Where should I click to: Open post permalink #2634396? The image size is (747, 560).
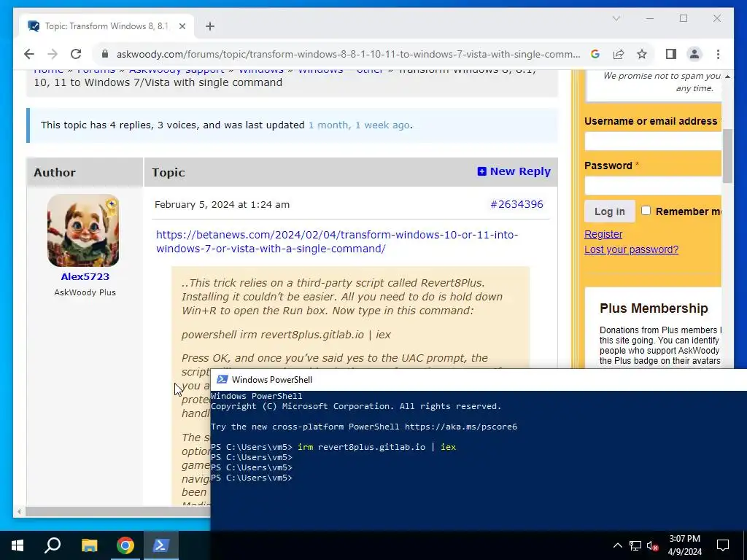pos(516,204)
